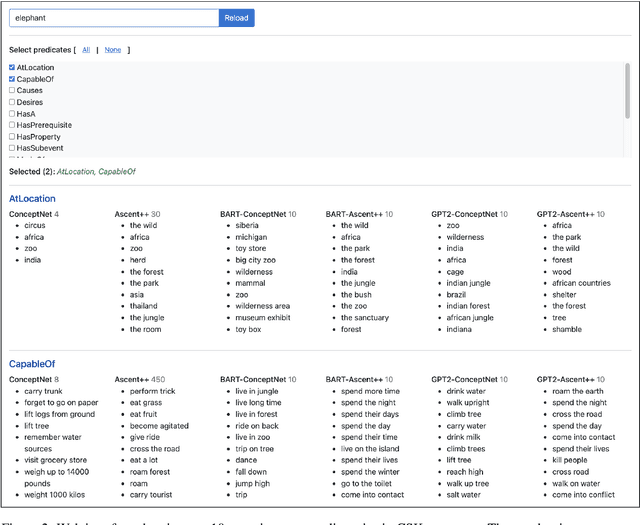
Task: Enable the HasPrerequisite checkbox
Action: click(12, 125)
